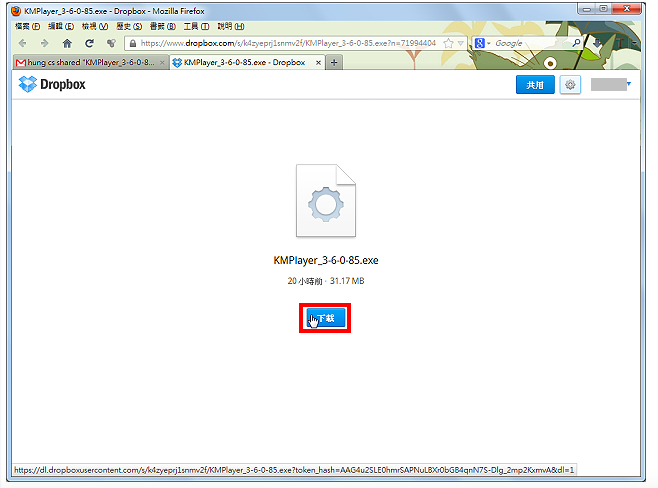Image resolution: width=658 pixels, height=488 pixels.
Task: Click the 下載 download button
Action: [326, 318]
